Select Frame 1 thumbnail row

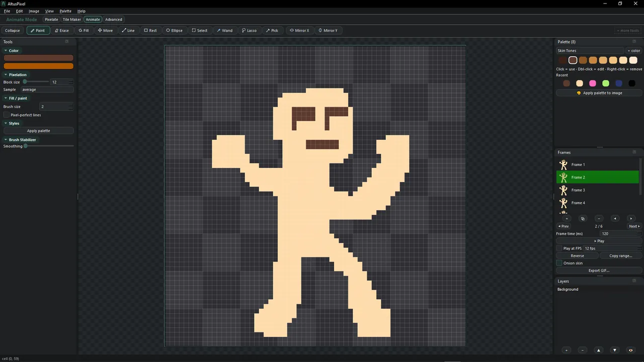(598, 164)
